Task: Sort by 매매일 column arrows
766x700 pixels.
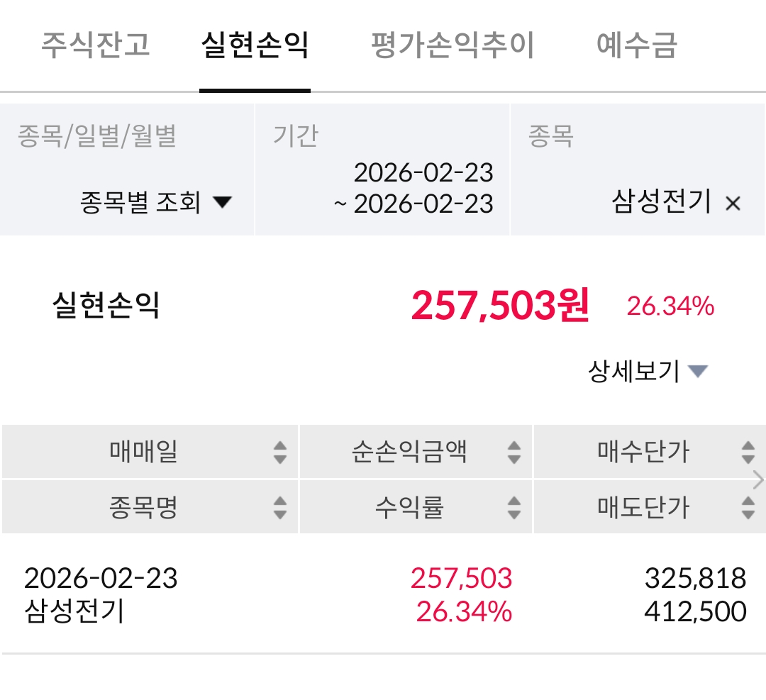Action: point(280,452)
